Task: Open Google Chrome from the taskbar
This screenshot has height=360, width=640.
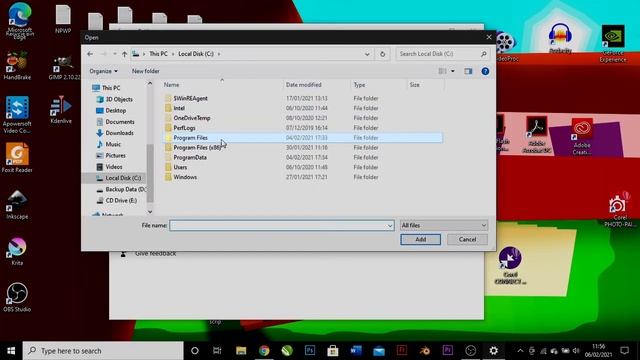Action: coord(264,351)
